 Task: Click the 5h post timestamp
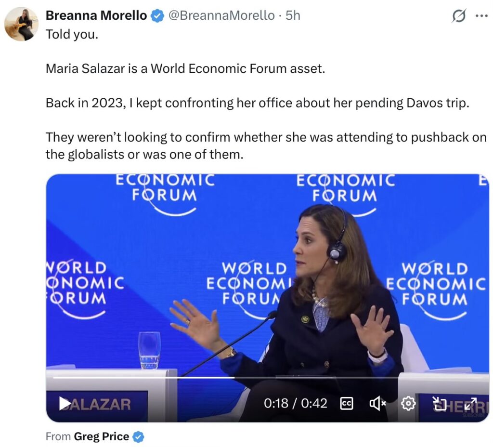click(x=293, y=15)
